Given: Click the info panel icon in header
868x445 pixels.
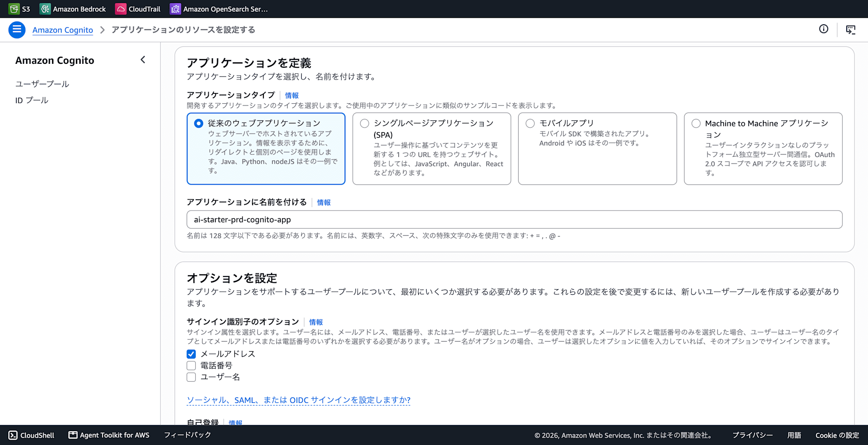Looking at the screenshot, I should coord(823,29).
